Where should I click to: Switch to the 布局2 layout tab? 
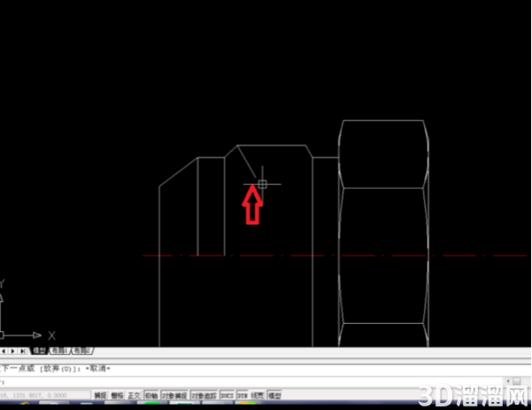82,351
